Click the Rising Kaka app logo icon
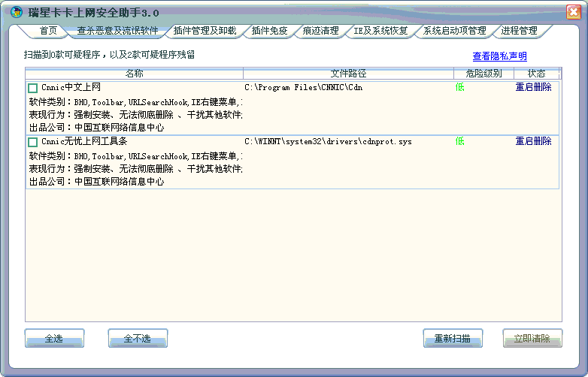This screenshot has width=588, height=377. coord(16,12)
